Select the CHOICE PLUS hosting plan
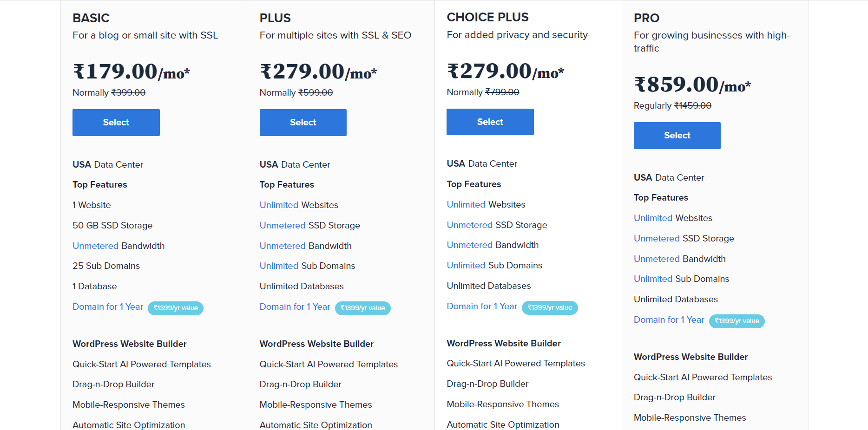This screenshot has height=430, width=868. click(x=490, y=122)
